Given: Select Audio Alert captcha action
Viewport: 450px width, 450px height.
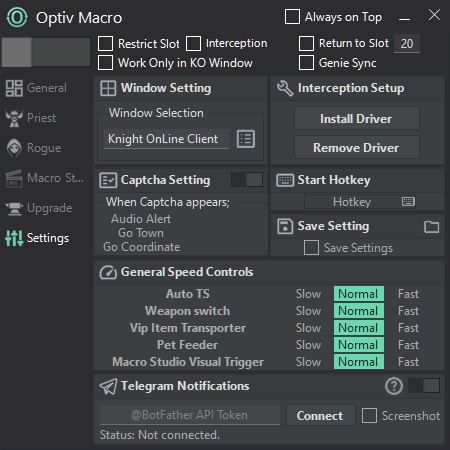Looking at the screenshot, I should [x=141, y=219].
